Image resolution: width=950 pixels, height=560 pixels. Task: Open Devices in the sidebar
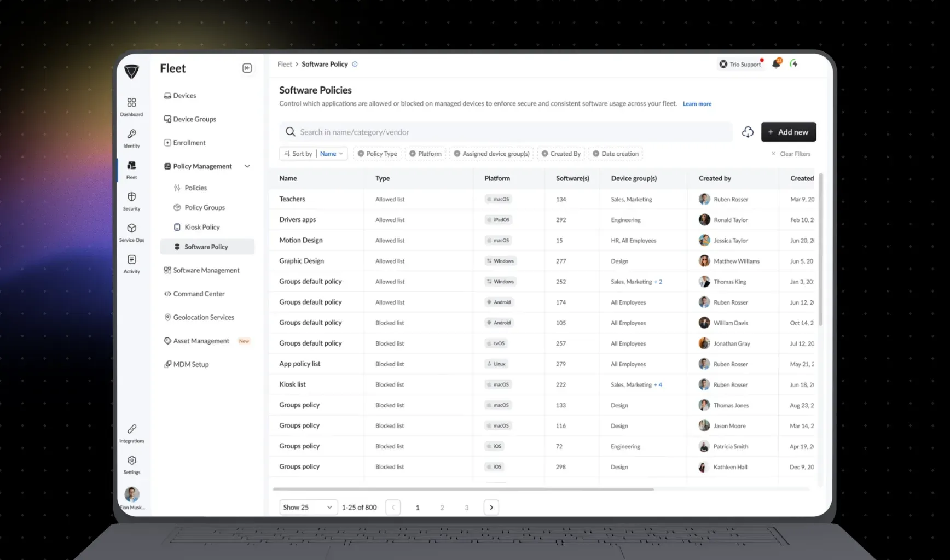[x=180, y=95]
